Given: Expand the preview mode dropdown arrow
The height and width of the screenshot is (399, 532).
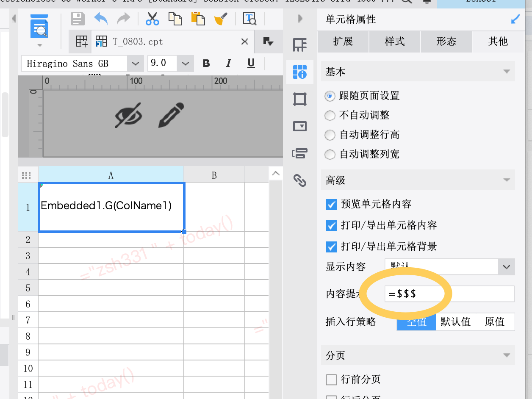Looking at the screenshot, I should point(39,45).
